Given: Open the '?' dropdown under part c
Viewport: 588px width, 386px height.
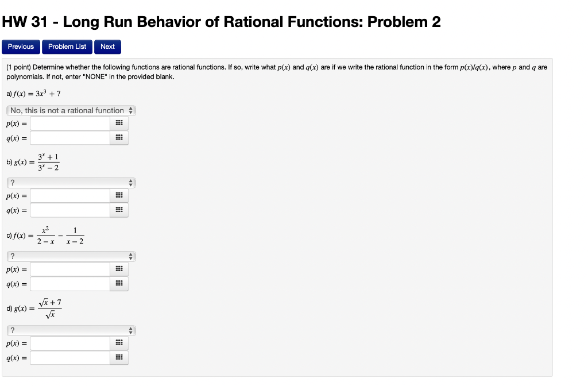Looking at the screenshot, I should point(71,256).
